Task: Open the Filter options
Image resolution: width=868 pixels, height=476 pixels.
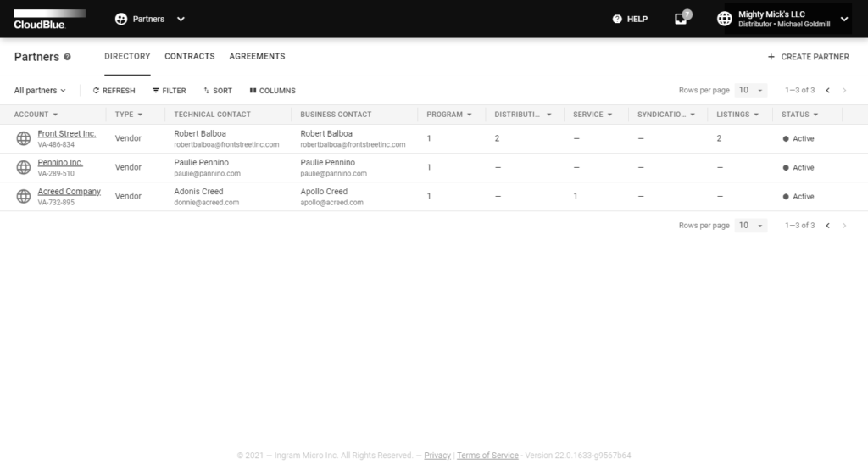Action: (x=169, y=91)
